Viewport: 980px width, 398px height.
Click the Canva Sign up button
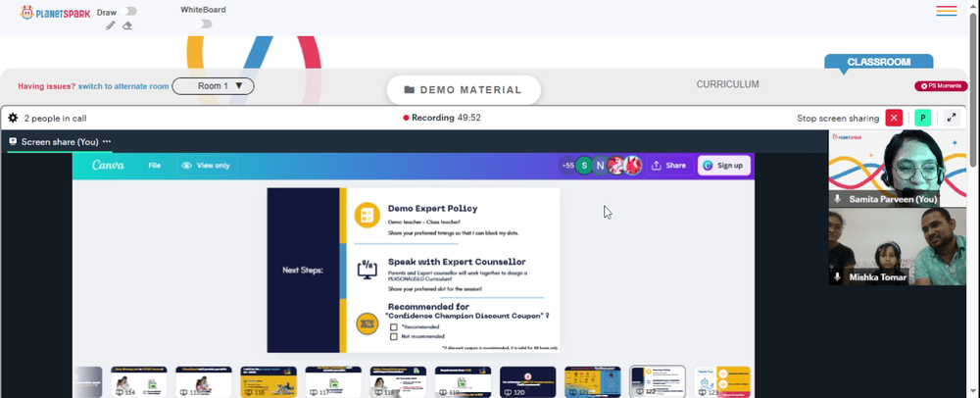724,166
